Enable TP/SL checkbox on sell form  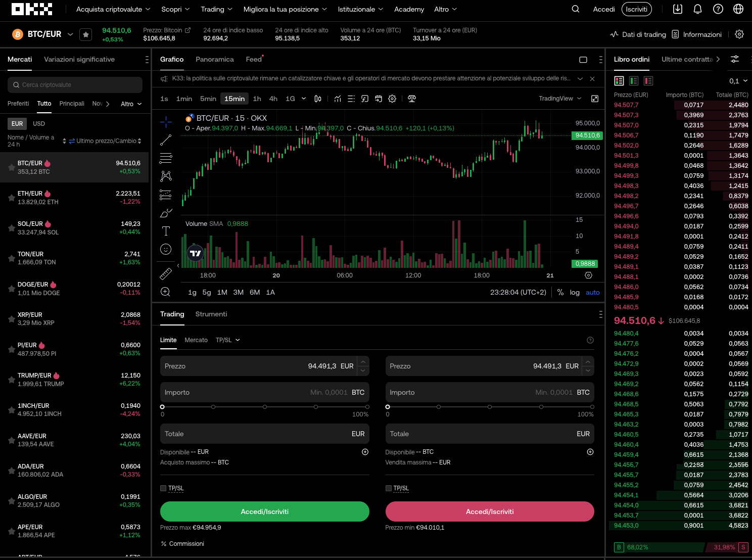[389, 488]
